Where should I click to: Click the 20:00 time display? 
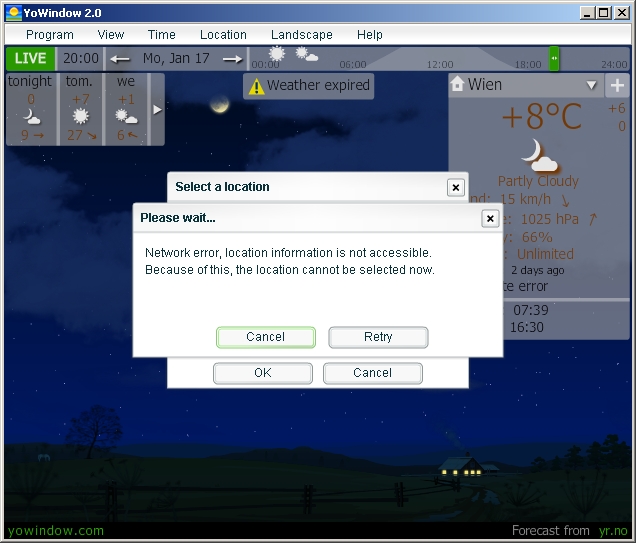pyautogui.click(x=80, y=58)
